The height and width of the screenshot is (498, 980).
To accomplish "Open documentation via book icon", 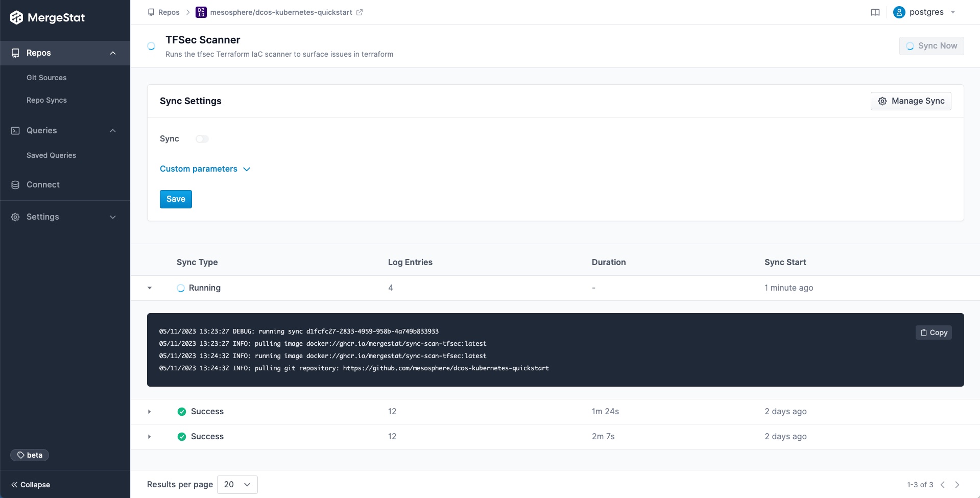I will (875, 12).
